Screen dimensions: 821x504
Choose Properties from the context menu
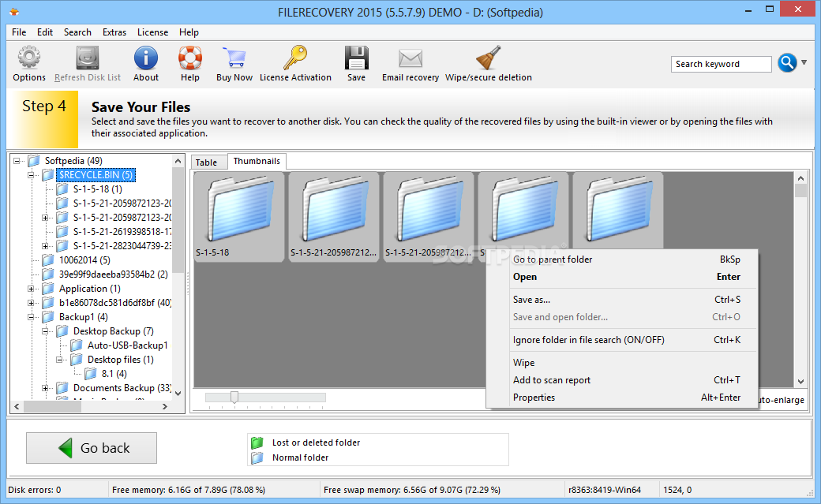(622, 398)
